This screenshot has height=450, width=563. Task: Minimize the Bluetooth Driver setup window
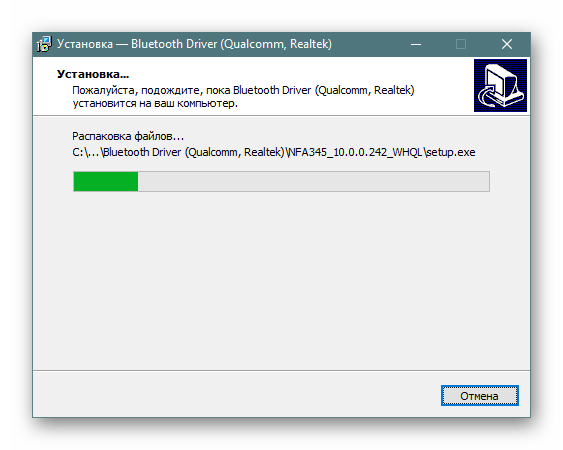pos(416,44)
